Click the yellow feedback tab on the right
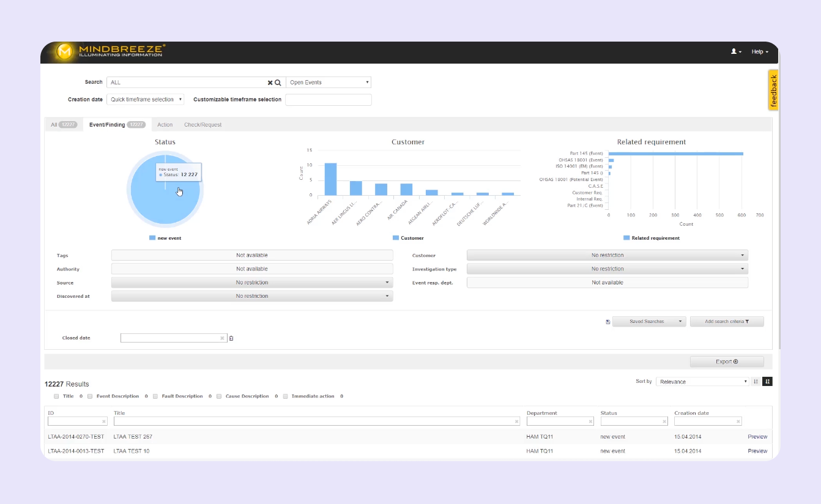Image resolution: width=821 pixels, height=504 pixels. (773, 90)
